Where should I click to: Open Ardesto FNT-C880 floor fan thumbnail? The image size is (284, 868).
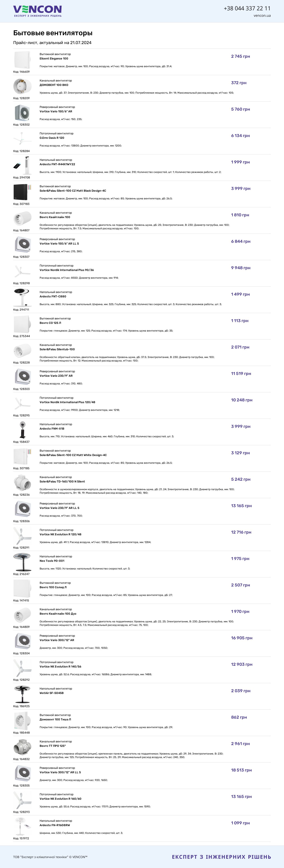[22, 298]
